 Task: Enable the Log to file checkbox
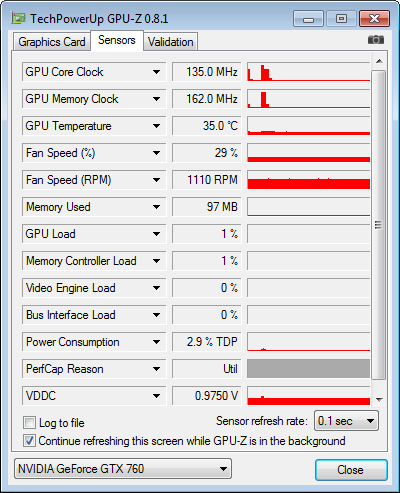point(29,423)
